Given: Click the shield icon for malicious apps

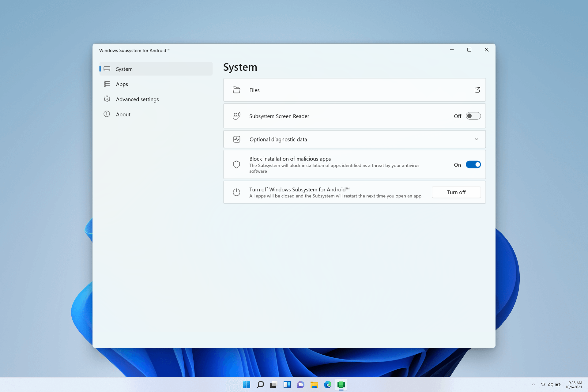Looking at the screenshot, I should 236,164.
